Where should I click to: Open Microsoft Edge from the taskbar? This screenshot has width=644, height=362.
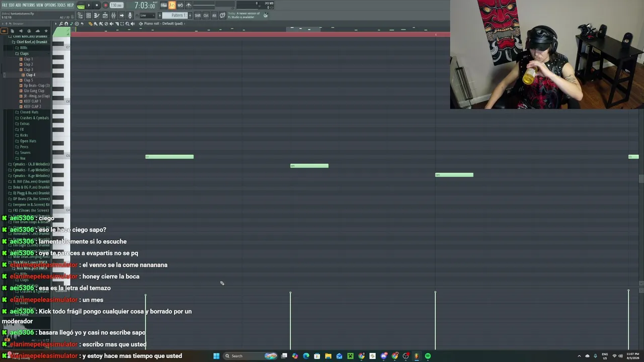pos(306,356)
